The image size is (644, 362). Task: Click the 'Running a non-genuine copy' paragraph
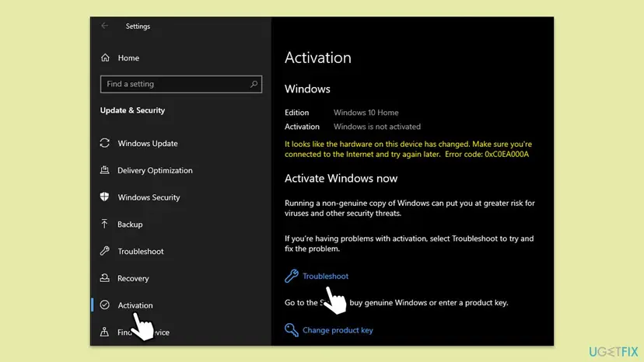click(409, 208)
